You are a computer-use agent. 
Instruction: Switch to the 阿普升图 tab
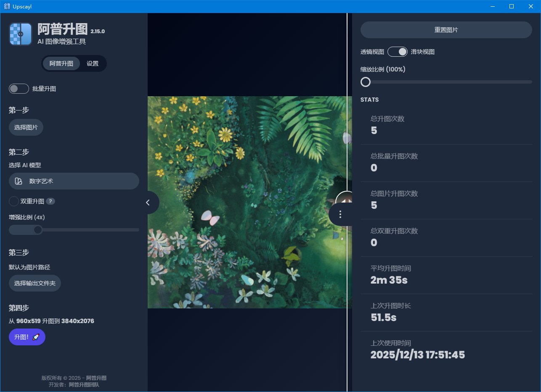click(61, 63)
